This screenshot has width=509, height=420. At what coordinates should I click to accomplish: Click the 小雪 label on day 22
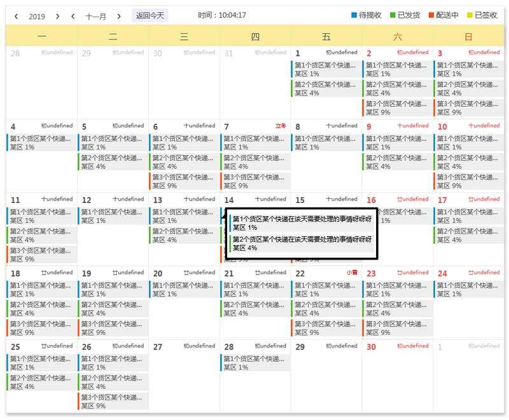352,272
